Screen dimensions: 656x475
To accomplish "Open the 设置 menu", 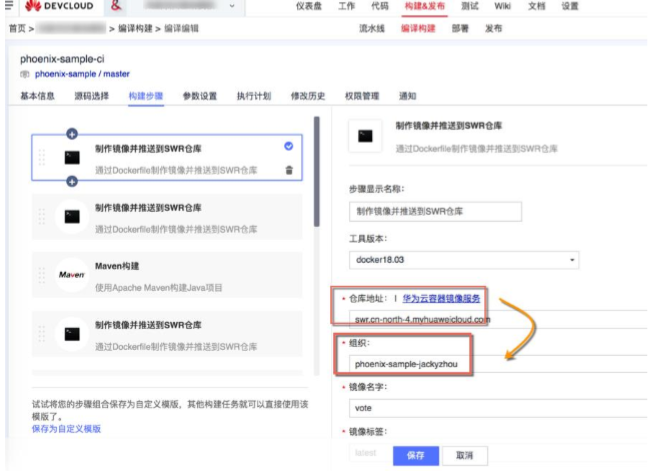I will coord(570,6).
